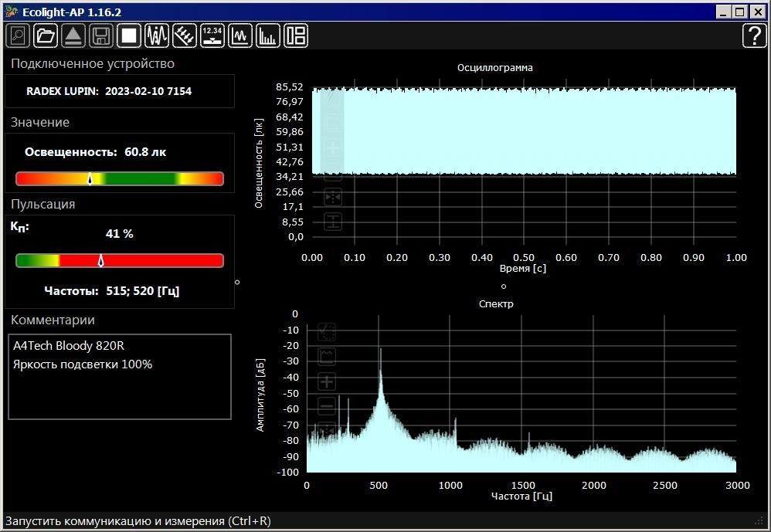Click the eject device toolbar icon
This screenshot has width=771, height=532.
click(73, 36)
